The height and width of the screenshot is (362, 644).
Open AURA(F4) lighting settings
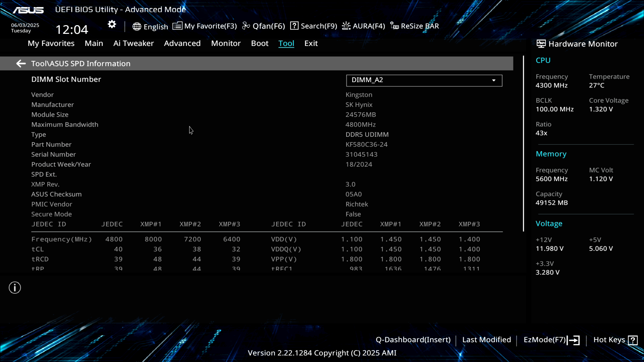coord(364,26)
